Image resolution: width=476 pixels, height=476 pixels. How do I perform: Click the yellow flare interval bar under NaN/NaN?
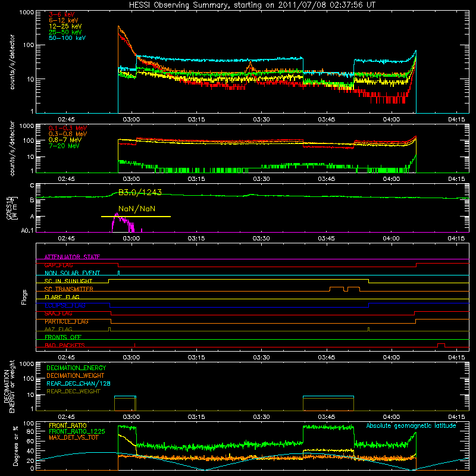(136, 217)
